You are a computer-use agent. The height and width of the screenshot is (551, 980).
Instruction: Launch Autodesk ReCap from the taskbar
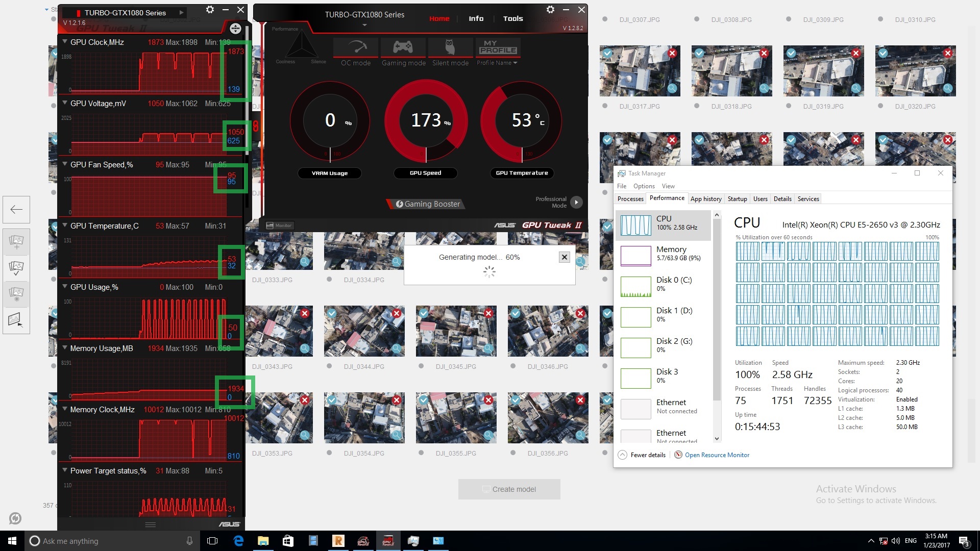tap(338, 541)
